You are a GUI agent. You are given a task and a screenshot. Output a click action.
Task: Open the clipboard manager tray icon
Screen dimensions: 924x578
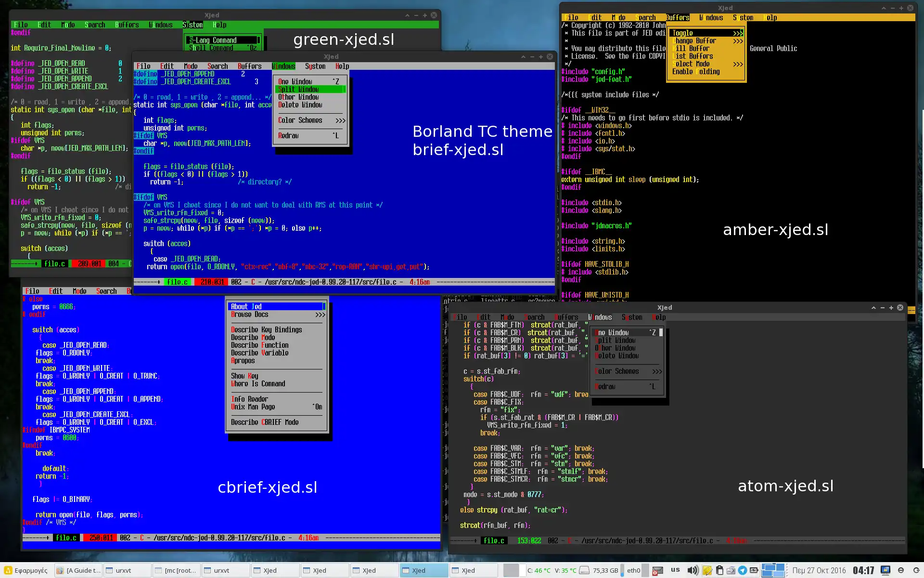coord(719,570)
